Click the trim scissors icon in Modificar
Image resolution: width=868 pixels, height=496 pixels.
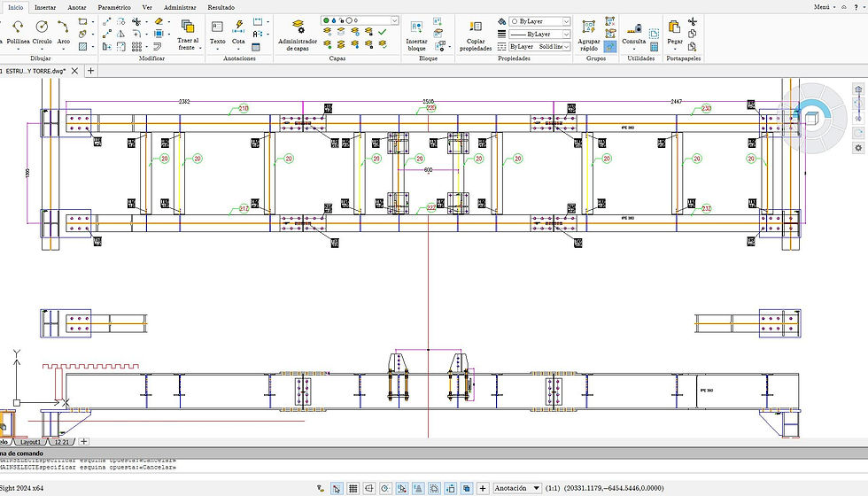click(136, 21)
